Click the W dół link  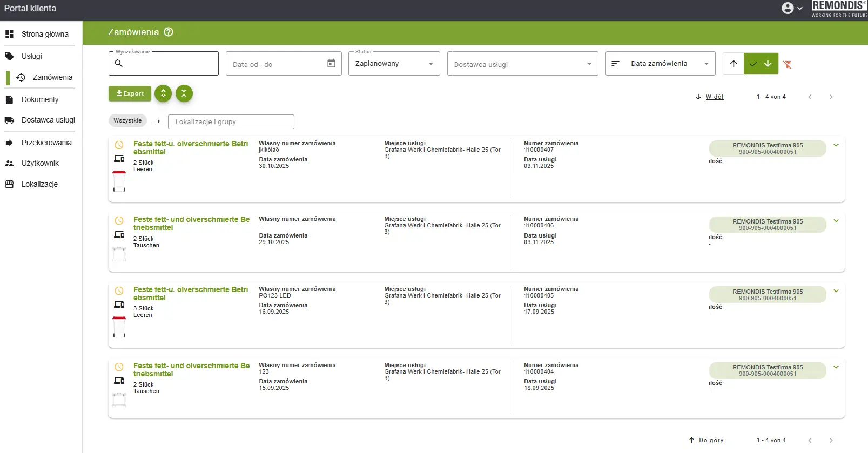point(714,97)
